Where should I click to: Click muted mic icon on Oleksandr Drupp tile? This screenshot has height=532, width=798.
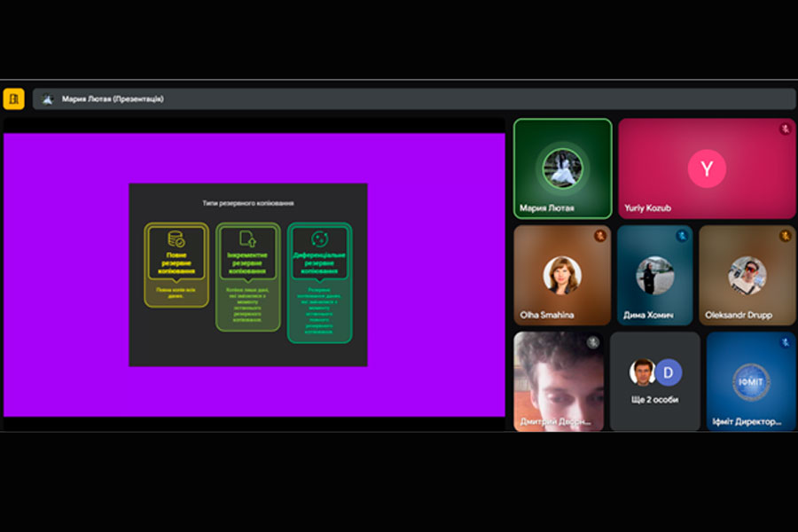(x=786, y=236)
